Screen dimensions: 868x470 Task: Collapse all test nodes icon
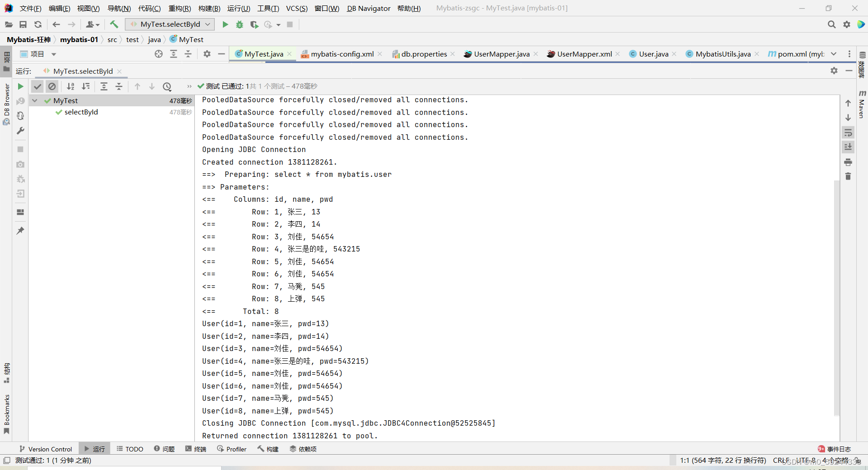pos(119,86)
